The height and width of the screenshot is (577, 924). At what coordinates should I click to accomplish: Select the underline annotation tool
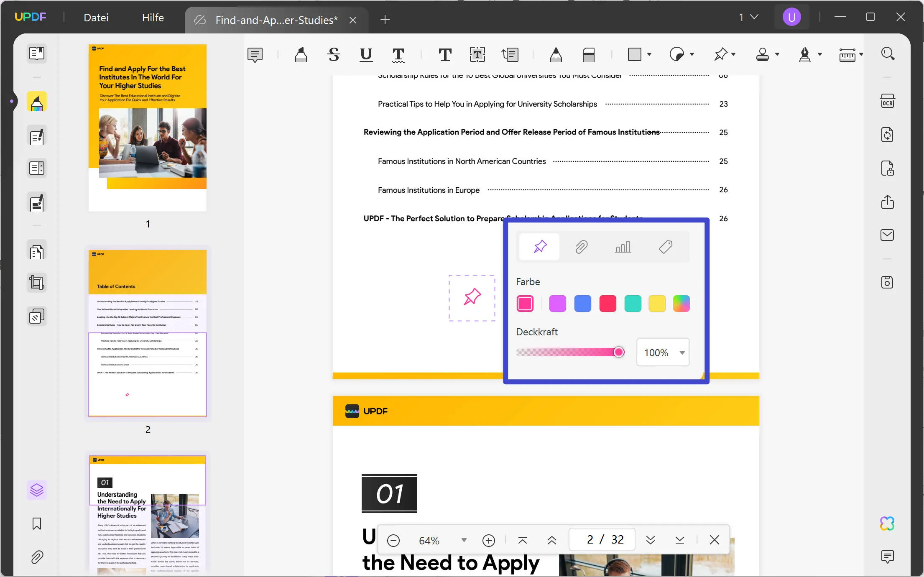tap(366, 54)
